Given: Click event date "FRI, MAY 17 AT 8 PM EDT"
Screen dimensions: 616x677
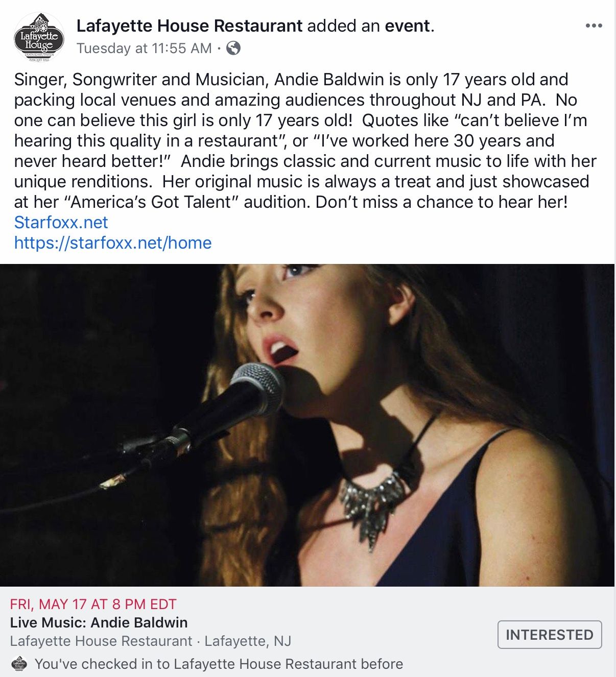Looking at the screenshot, I should click(x=93, y=605).
